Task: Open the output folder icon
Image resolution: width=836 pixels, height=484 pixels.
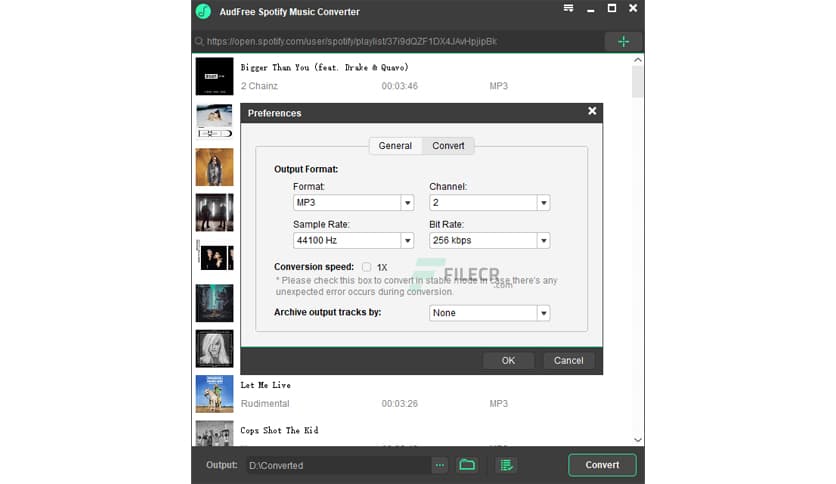Action: click(467, 465)
